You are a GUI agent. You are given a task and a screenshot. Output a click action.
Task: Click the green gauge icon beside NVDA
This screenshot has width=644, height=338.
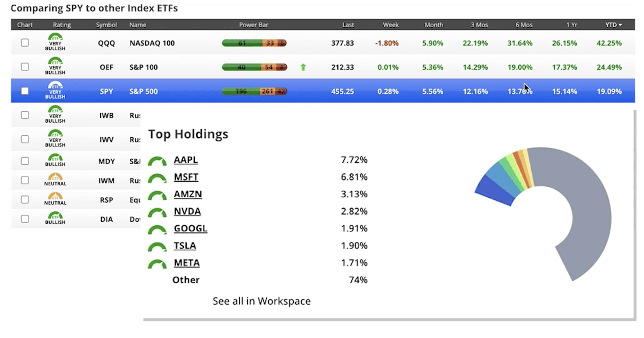click(157, 212)
